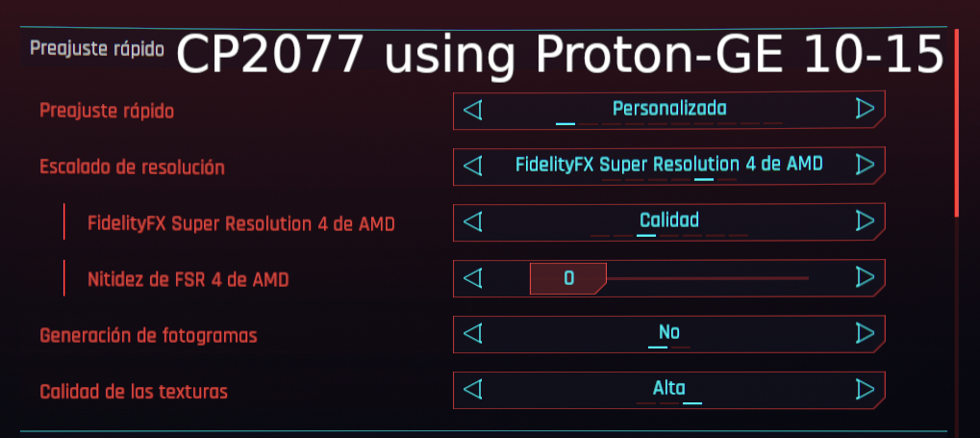The height and width of the screenshot is (438, 980).
Task: Increase Nitidez de FSR 4 with right arrow
Action: (865, 278)
